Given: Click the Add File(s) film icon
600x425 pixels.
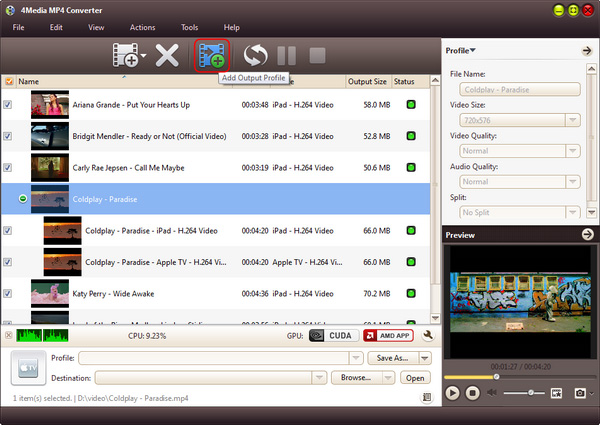Looking at the screenshot, I should click(x=125, y=55).
